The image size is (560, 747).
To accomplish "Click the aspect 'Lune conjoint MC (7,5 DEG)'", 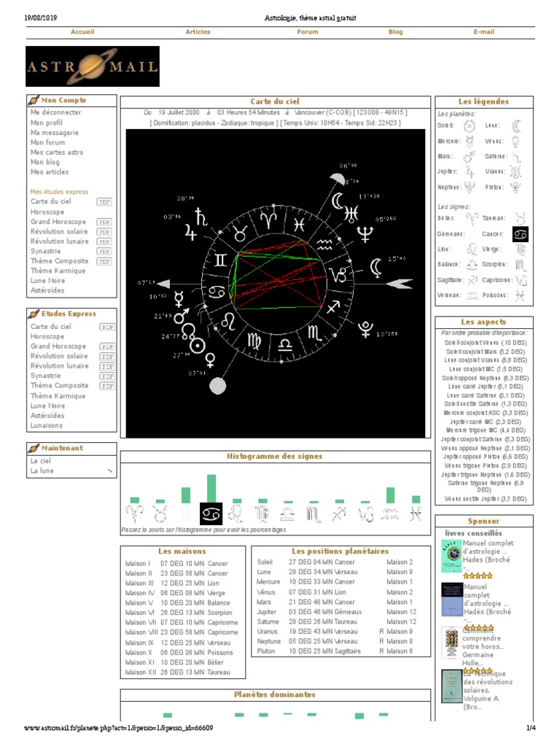I will (x=485, y=369).
